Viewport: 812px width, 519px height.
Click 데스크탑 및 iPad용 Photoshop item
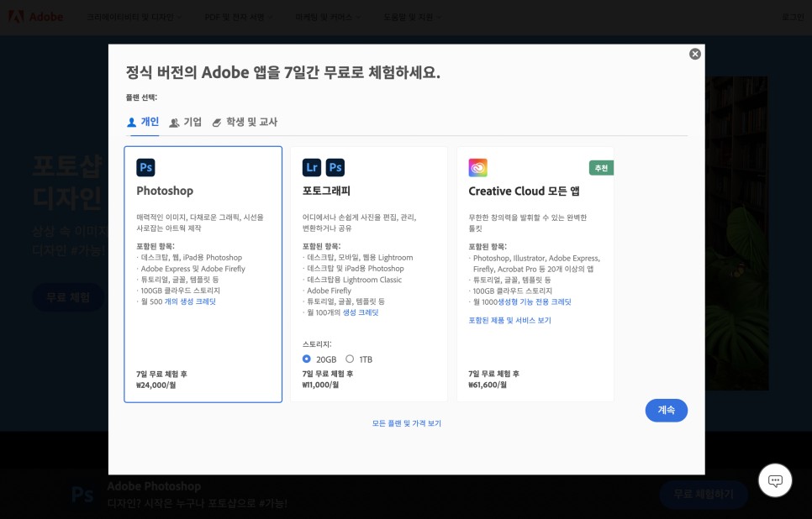(x=356, y=269)
